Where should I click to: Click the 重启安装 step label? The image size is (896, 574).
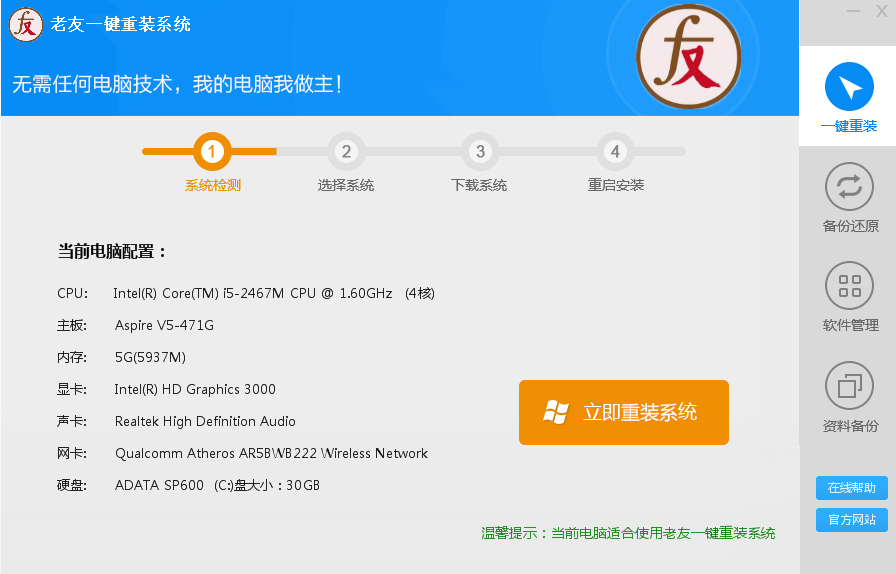(x=616, y=185)
